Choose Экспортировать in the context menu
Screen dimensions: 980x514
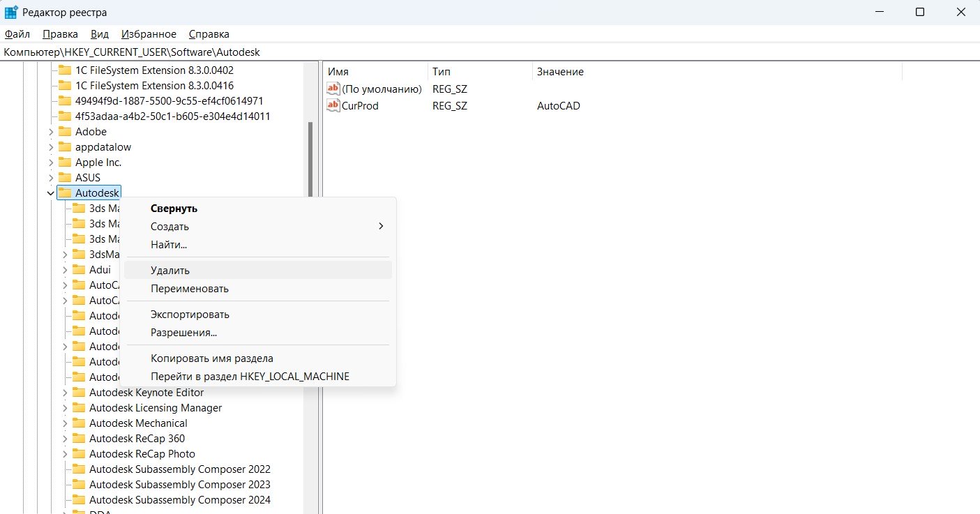point(258,315)
